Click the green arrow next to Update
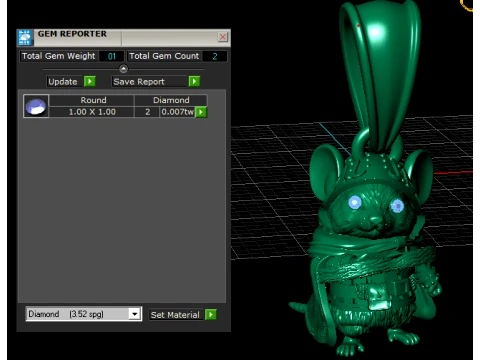 [x=90, y=81]
